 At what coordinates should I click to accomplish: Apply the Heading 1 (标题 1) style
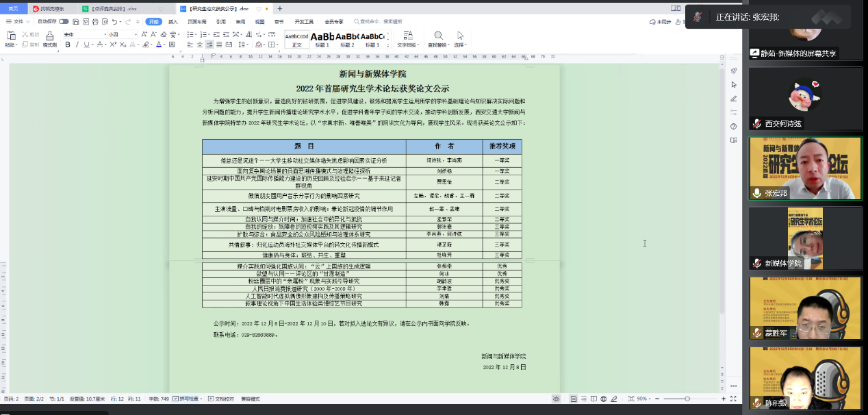322,38
